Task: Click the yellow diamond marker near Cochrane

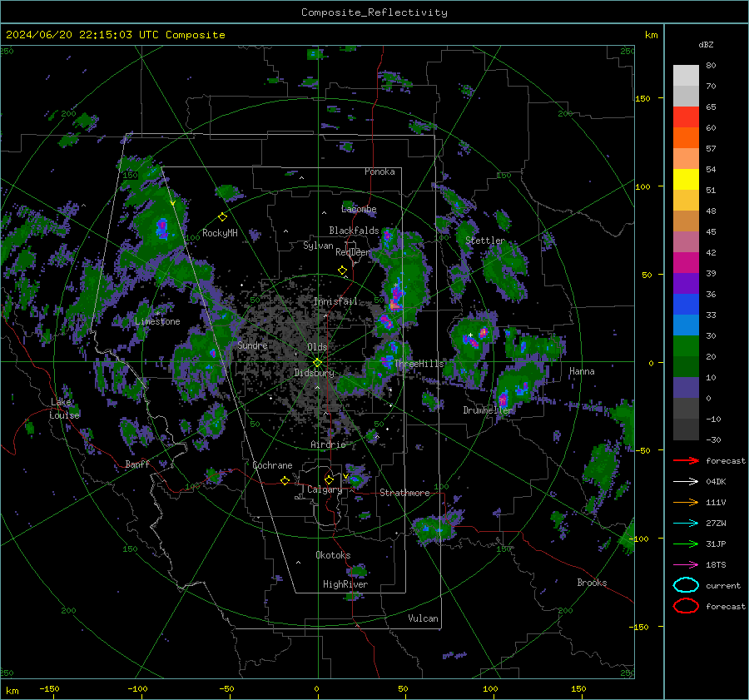Action: click(285, 480)
